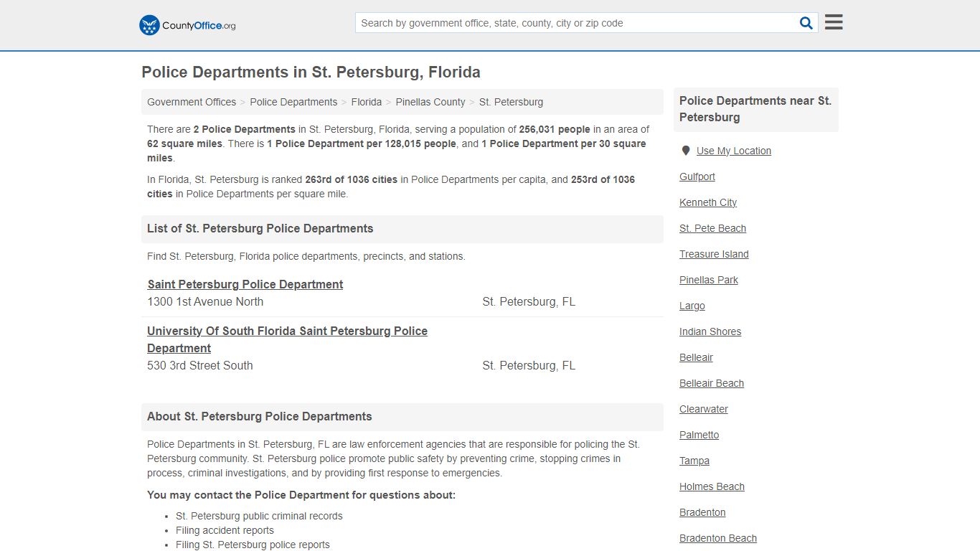
Task: Click 'St. Petersburg, FL' beside 1300 1st Avenue North
Action: pos(529,301)
